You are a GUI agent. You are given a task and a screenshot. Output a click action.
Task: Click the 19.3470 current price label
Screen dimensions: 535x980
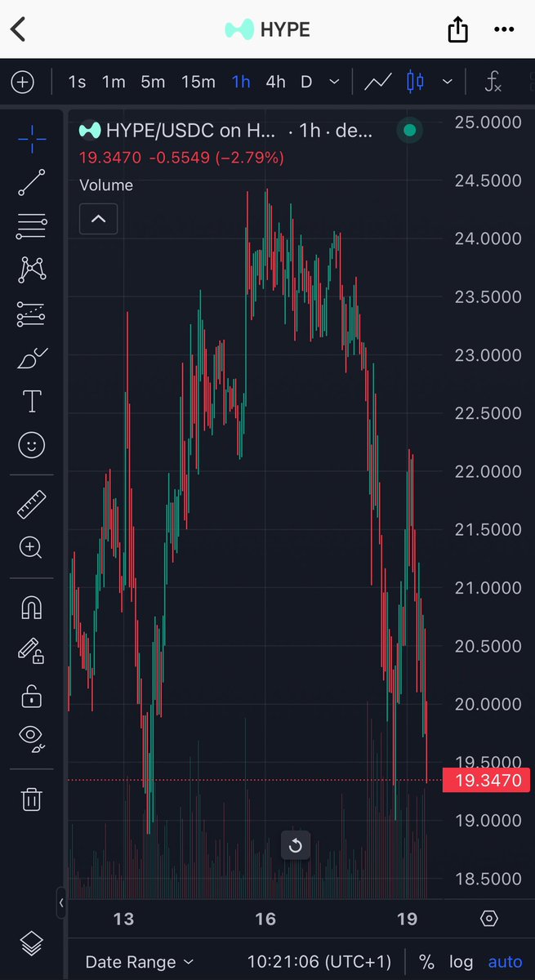[x=487, y=781]
